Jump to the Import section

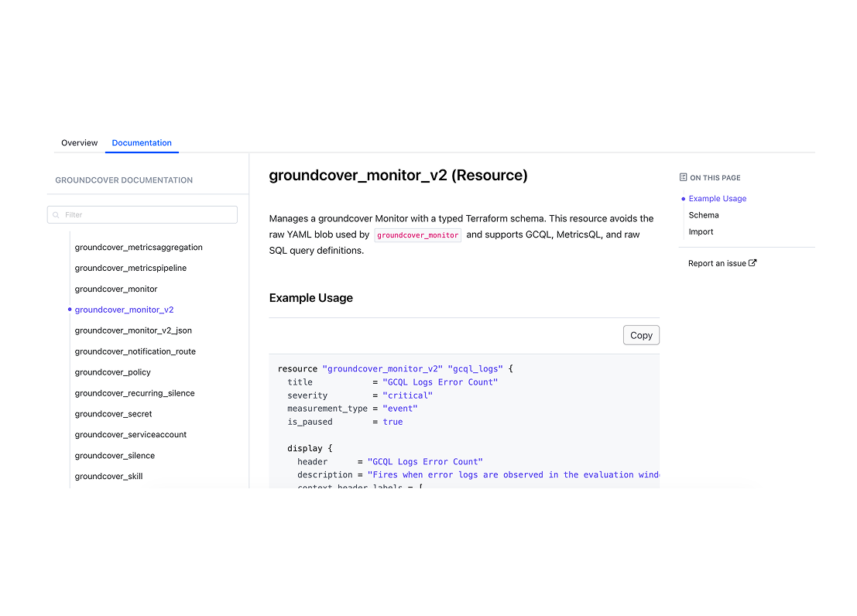tap(701, 231)
